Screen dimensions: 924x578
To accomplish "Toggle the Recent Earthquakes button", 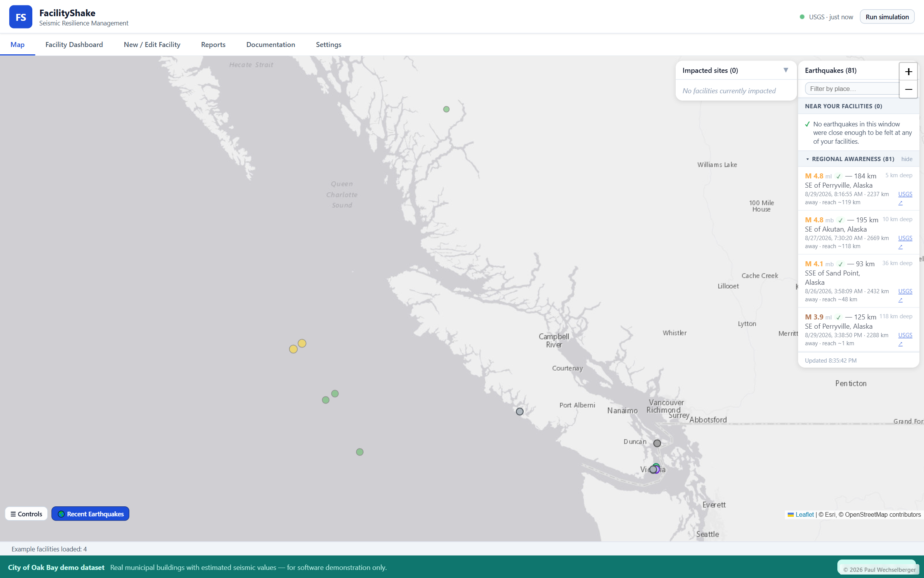I will (90, 514).
